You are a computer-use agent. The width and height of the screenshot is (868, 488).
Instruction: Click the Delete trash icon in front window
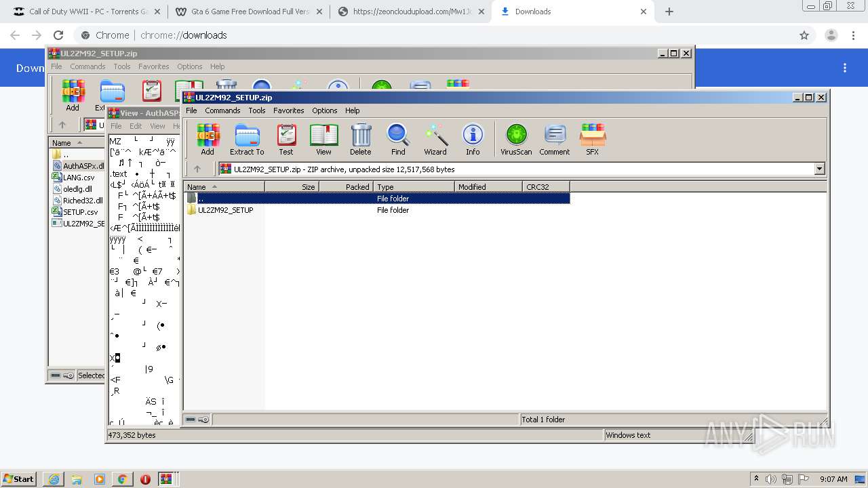(361, 140)
